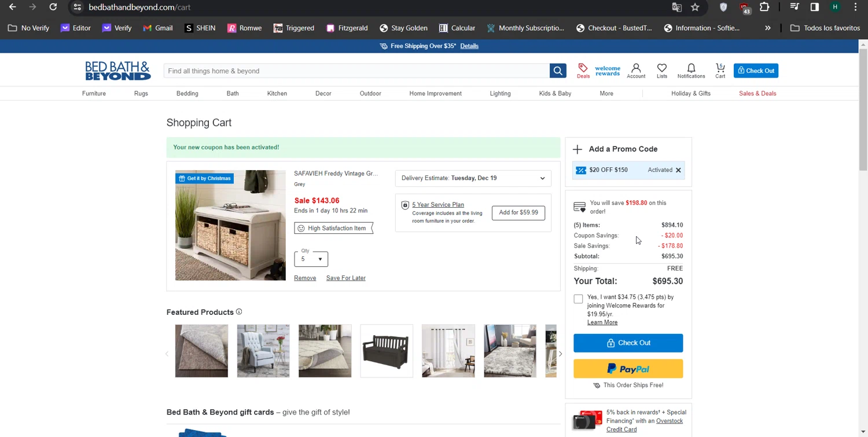Open Lists heart icon
This screenshot has width=868, height=437.
point(662,71)
